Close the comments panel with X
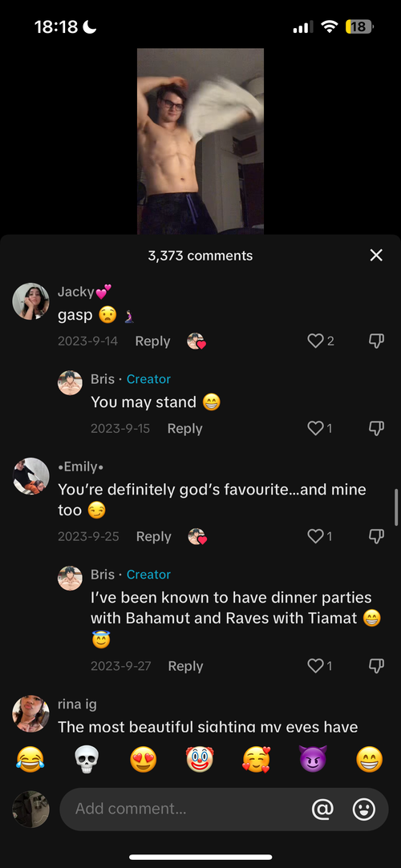This screenshot has width=401, height=868. tap(376, 255)
